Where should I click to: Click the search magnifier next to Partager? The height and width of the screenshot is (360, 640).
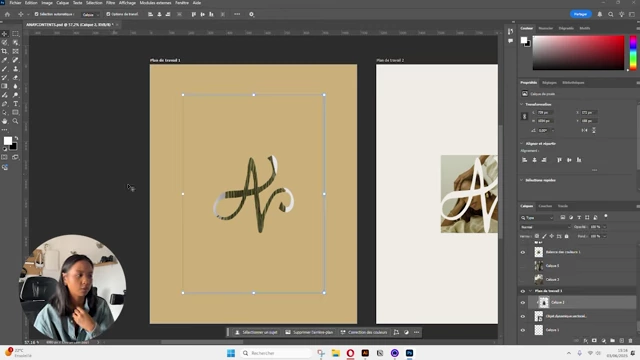611,14
